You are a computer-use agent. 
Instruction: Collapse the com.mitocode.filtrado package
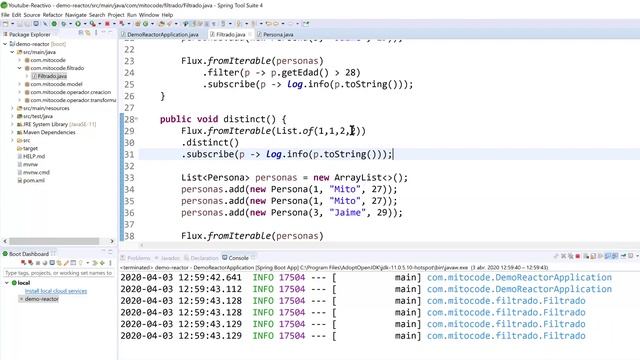point(20,68)
